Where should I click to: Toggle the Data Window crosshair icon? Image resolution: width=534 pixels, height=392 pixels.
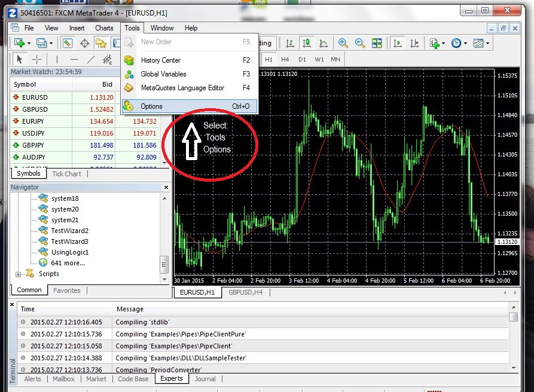pos(84,43)
